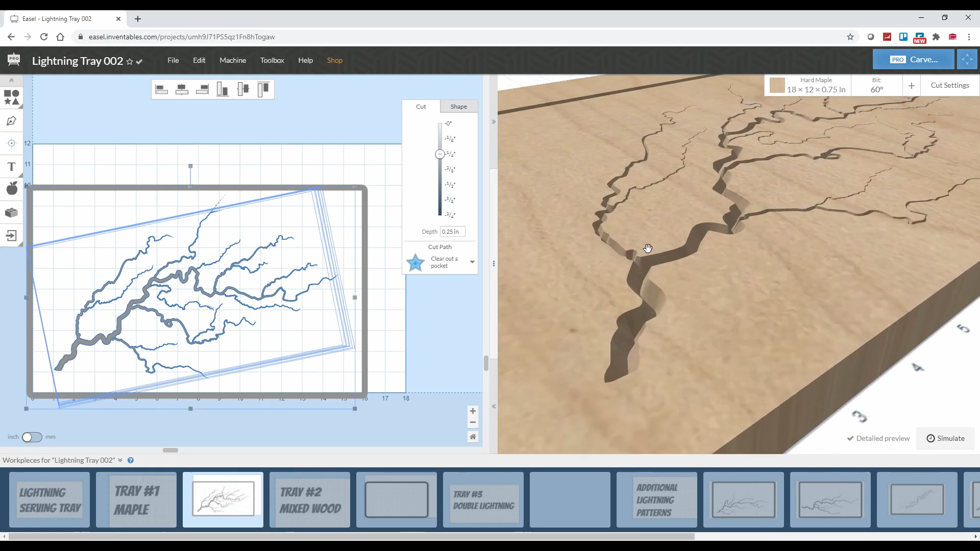
Task: Favorite the project with star icon
Action: pos(130,62)
